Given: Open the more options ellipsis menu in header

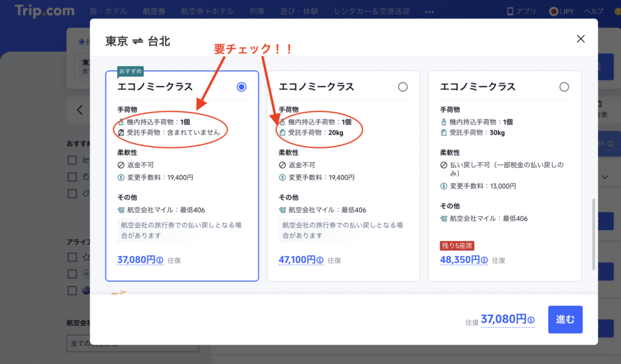Looking at the screenshot, I should [x=429, y=12].
